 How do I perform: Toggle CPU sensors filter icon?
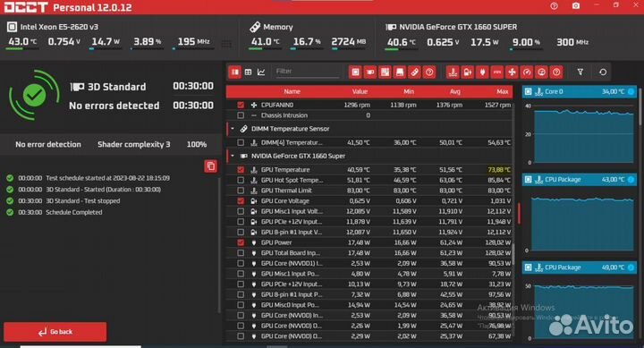coord(355,72)
